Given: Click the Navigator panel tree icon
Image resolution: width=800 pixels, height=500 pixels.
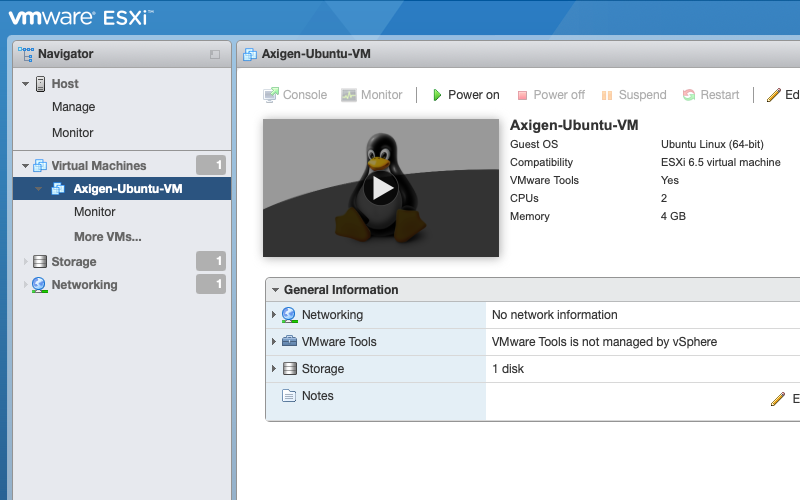Looking at the screenshot, I should click(26, 54).
